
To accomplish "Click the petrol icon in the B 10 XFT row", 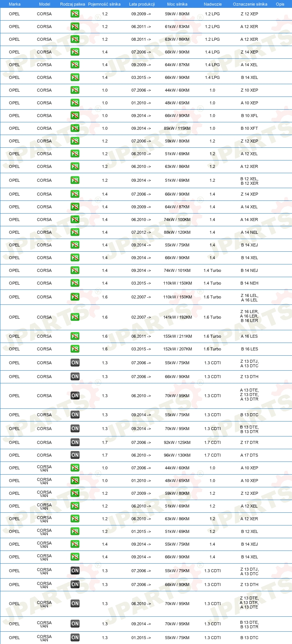I will (75, 128).
